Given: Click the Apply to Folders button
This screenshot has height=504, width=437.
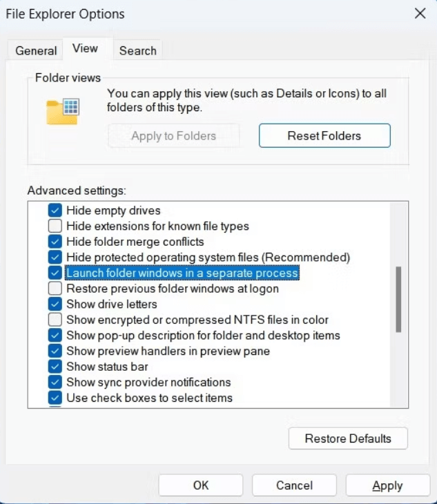Looking at the screenshot, I should (173, 135).
